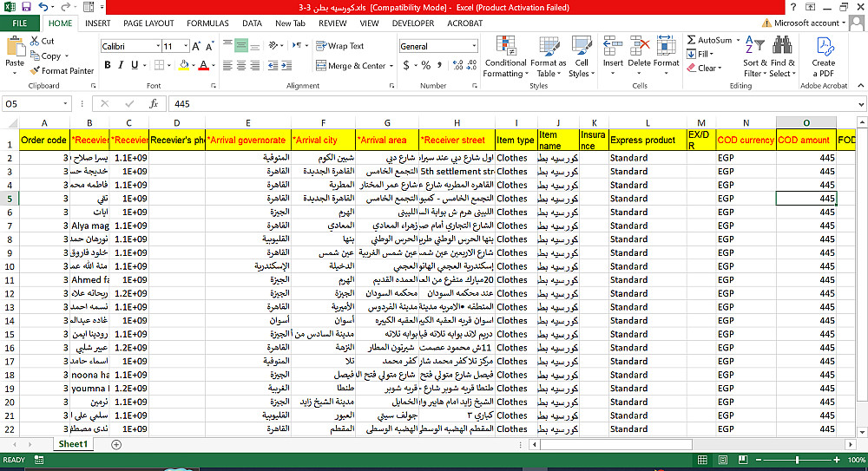The width and height of the screenshot is (868, 471).
Task: Decrease font size with the small A
Action: [x=210, y=47]
